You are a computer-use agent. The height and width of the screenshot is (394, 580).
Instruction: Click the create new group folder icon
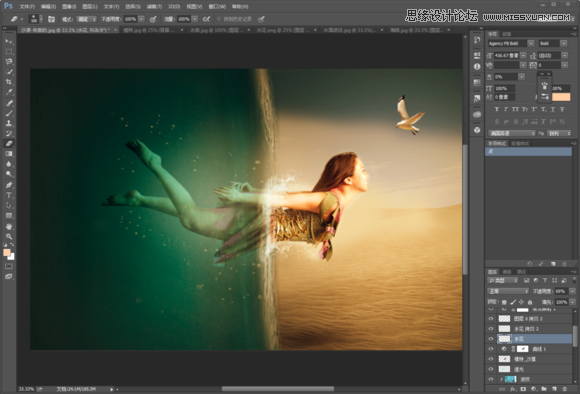(x=544, y=389)
